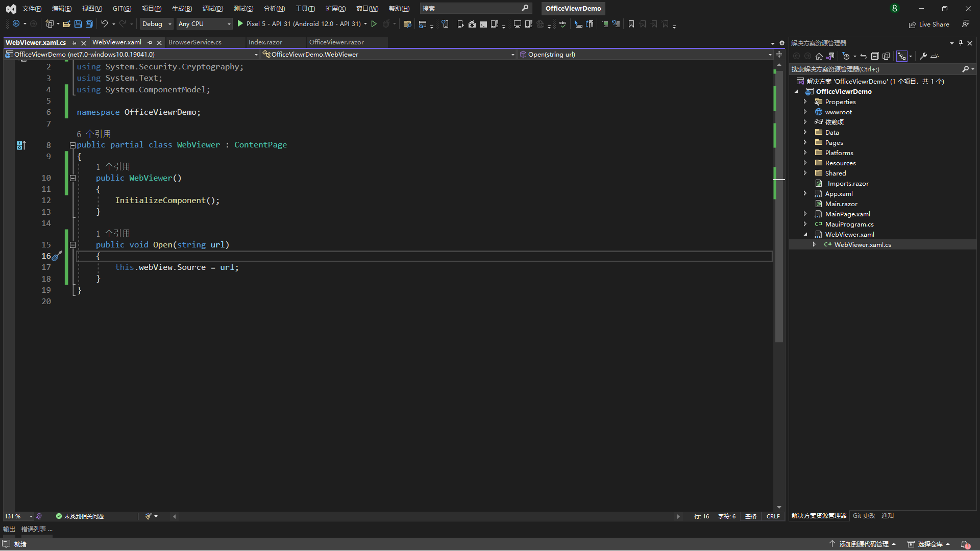Open the 文件(F) menu

pyautogui.click(x=32, y=8)
